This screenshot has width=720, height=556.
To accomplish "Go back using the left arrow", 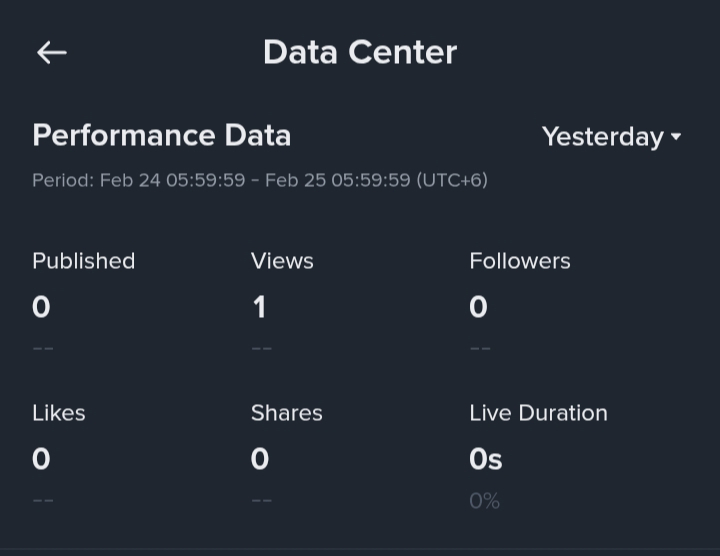I will click(52, 53).
